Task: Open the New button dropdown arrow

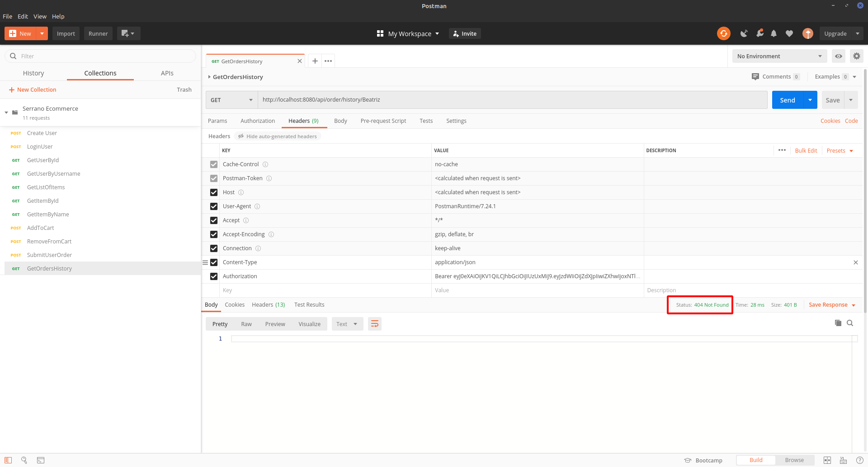Action: coord(42,33)
